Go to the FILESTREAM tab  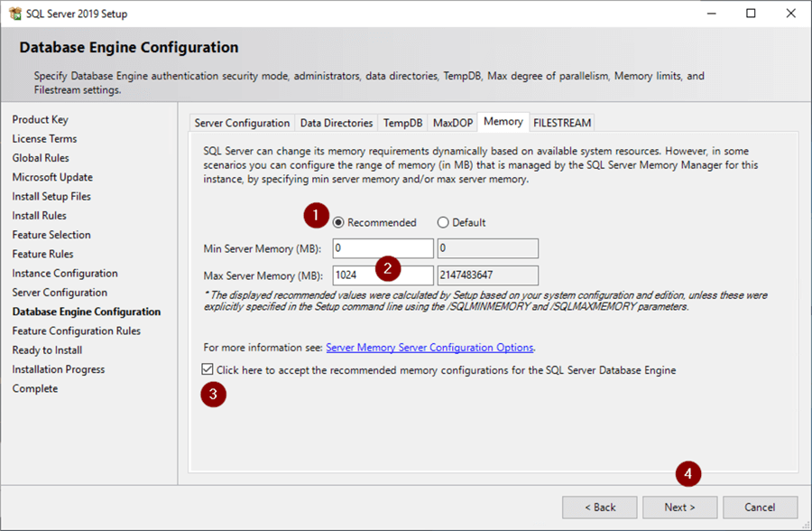coord(561,123)
